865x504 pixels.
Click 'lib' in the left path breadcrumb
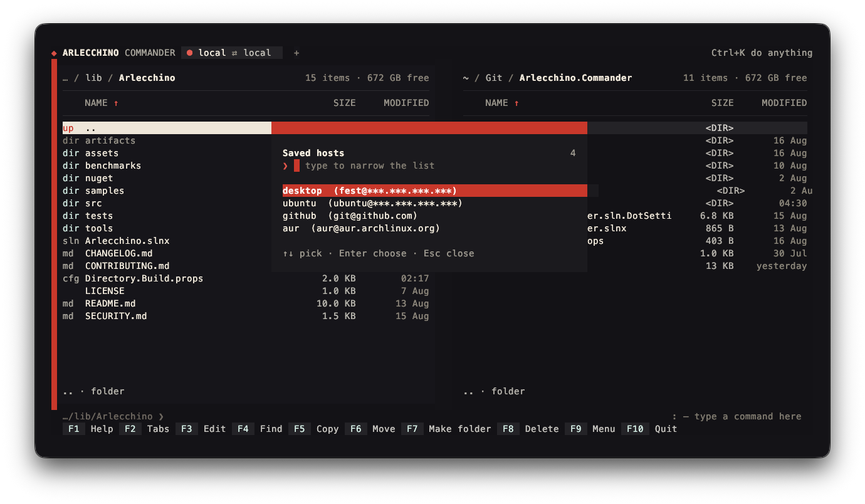click(93, 78)
